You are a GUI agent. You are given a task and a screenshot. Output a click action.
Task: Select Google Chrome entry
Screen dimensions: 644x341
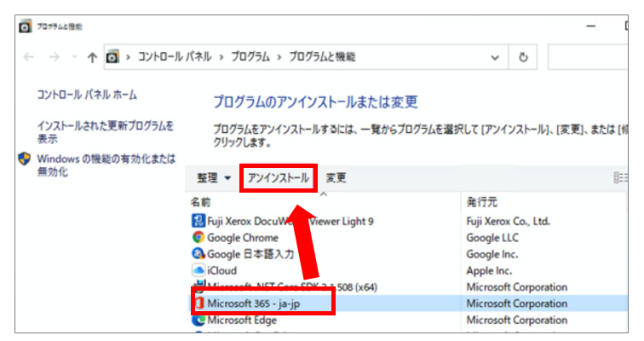click(242, 238)
